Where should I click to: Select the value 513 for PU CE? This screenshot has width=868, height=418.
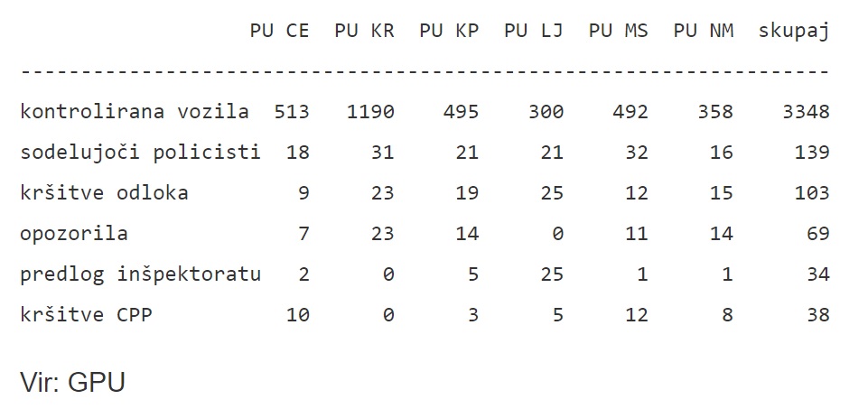[292, 112]
